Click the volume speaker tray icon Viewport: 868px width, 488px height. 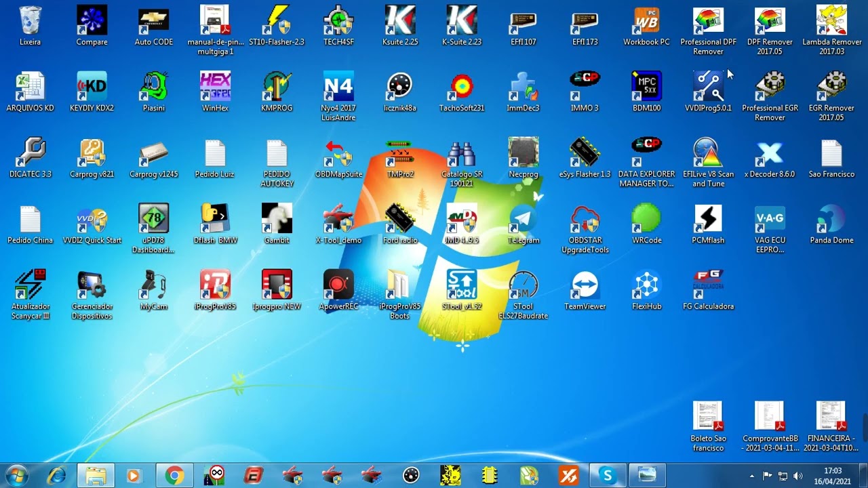pos(797,476)
